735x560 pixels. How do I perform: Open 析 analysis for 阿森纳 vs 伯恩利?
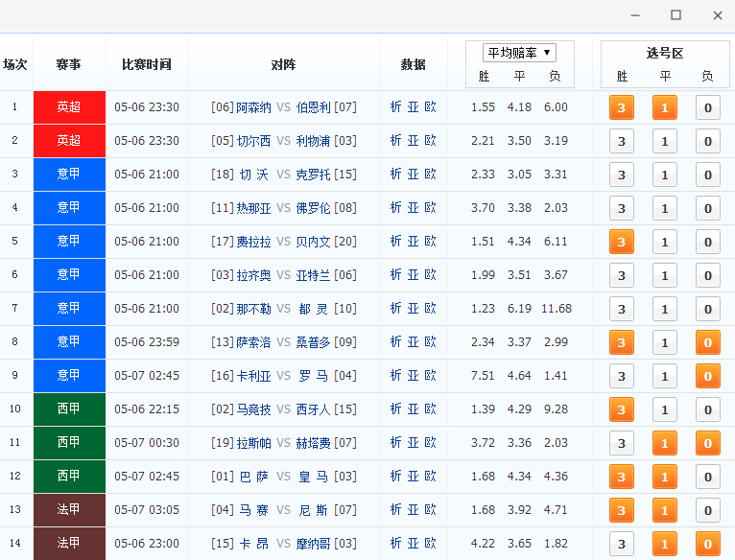tap(396, 106)
